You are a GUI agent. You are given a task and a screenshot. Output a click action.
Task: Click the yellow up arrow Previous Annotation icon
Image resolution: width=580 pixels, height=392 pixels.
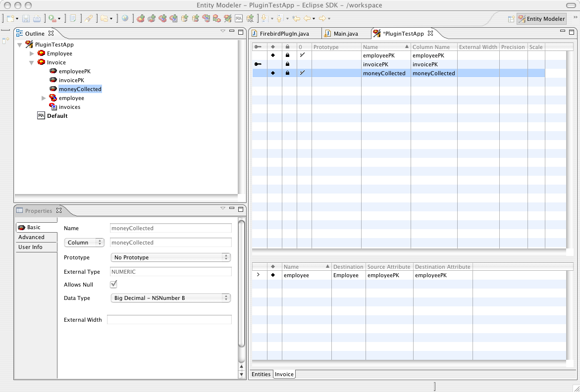click(x=279, y=18)
